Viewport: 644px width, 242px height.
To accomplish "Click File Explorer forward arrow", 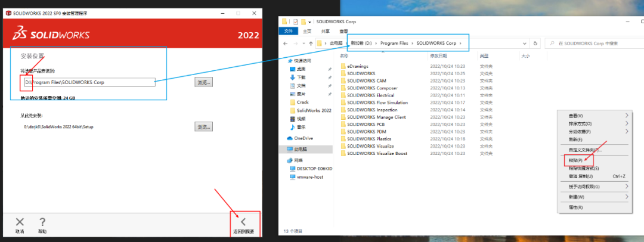I will [296, 43].
